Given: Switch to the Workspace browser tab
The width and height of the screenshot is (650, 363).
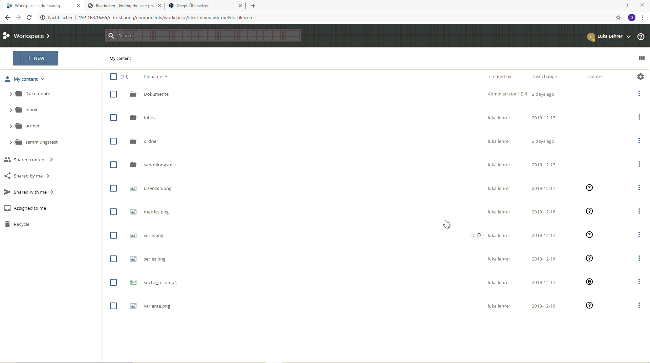Looking at the screenshot, I should (43, 6).
